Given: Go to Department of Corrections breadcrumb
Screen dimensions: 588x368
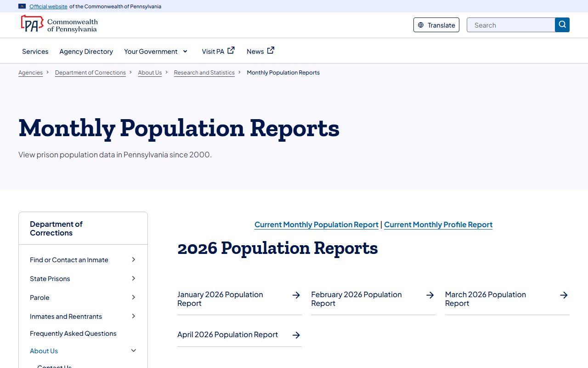Looking at the screenshot, I should pyautogui.click(x=90, y=73).
